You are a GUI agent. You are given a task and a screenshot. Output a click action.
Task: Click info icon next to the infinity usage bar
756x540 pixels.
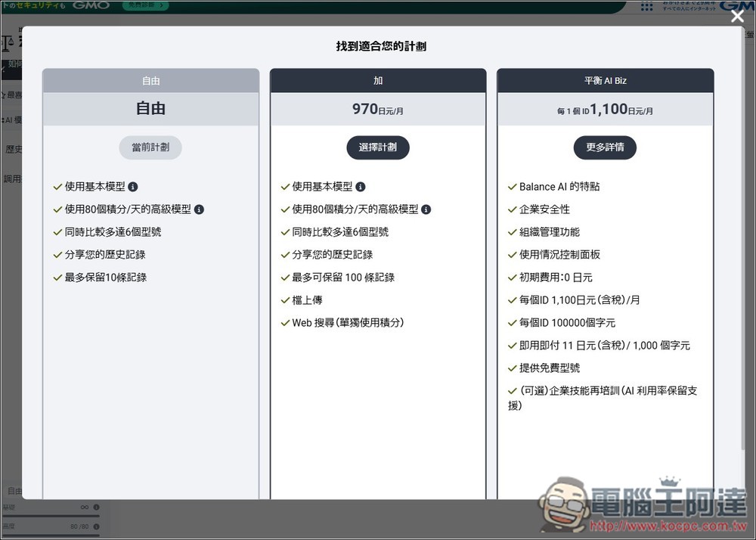click(x=97, y=507)
